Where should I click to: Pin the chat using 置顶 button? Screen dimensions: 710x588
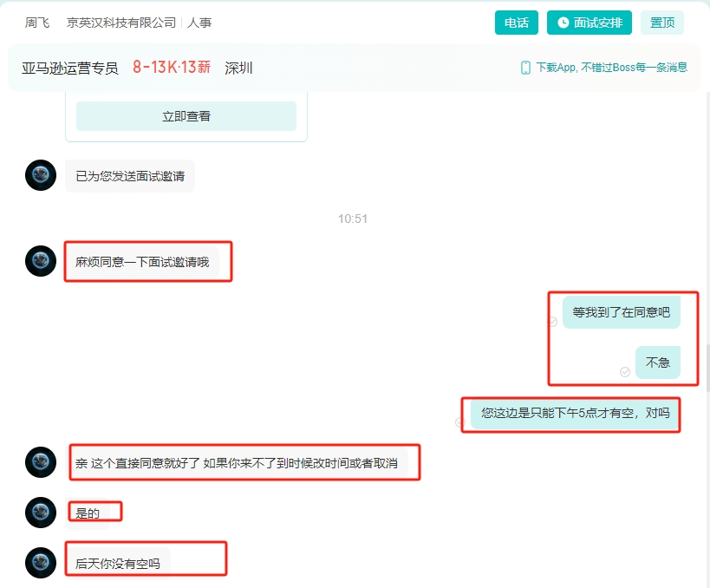[x=662, y=23]
